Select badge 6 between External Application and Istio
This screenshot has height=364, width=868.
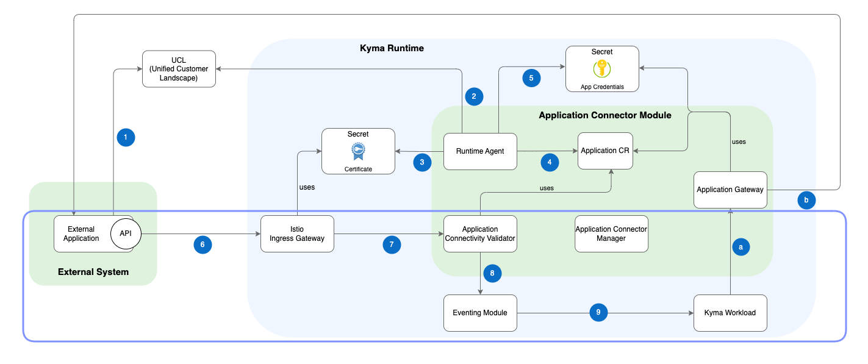click(x=203, y=245)
